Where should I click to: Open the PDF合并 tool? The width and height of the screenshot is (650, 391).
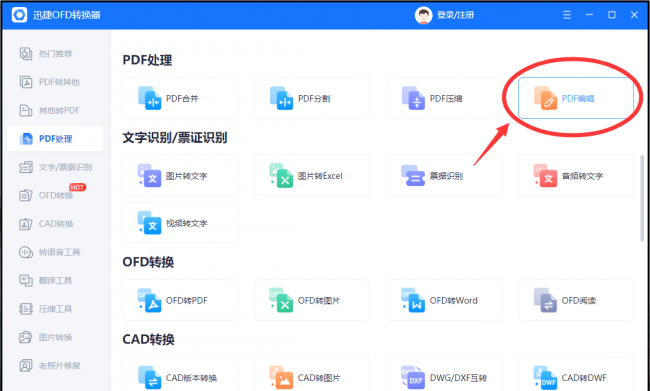click(x=180, y=98)
